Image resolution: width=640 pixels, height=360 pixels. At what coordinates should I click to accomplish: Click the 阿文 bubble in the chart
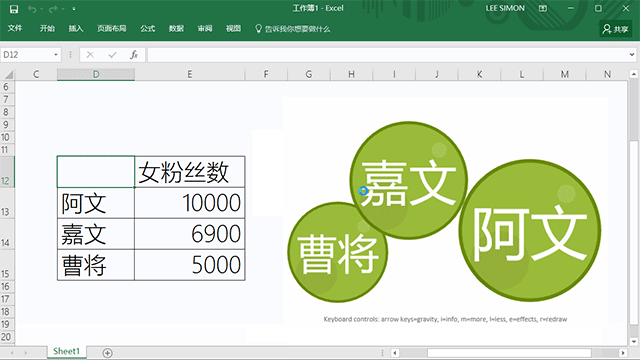(x=530, y=231)
